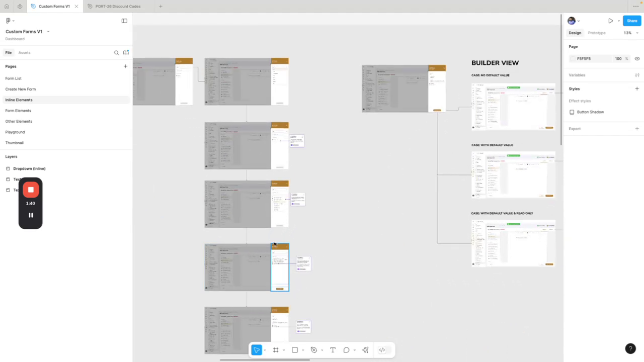
Task: Toggle Dev Mode code button
Action: coord(382,350)
